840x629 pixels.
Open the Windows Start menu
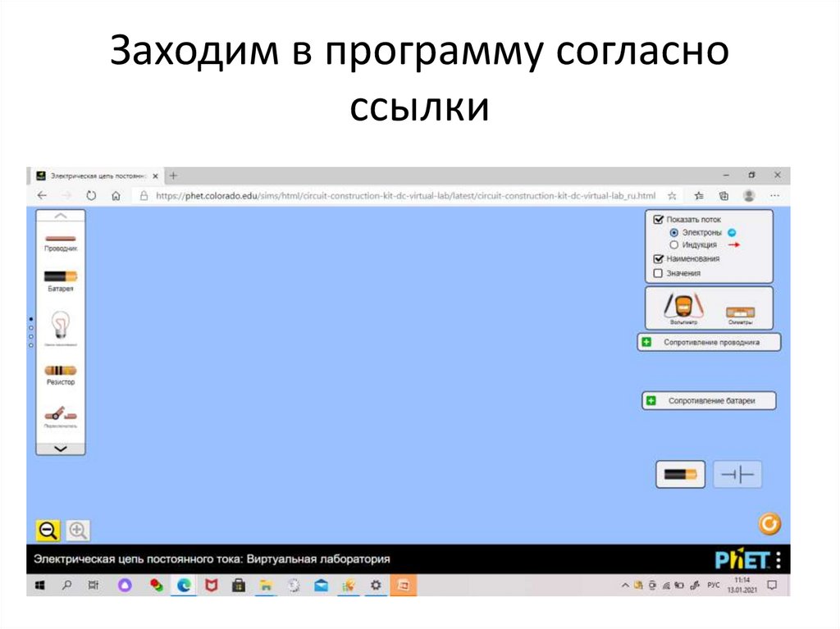tap(39, 586)
